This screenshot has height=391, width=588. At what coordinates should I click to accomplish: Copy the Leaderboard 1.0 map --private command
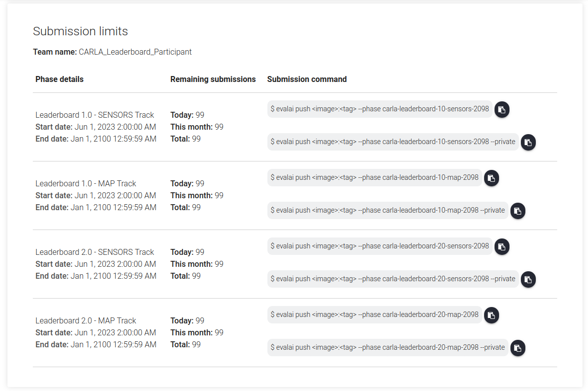517,211
